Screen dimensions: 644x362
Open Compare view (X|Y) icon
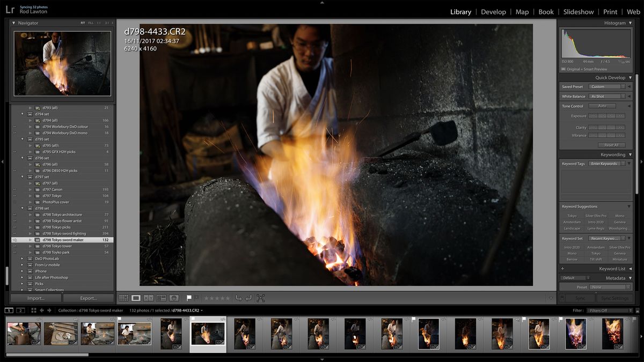(x=149, y=298)
